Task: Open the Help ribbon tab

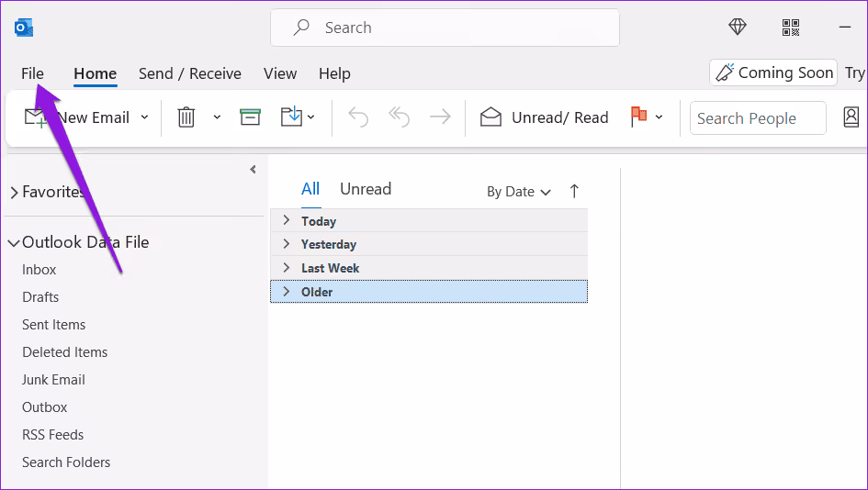Action: click(334, 73)
